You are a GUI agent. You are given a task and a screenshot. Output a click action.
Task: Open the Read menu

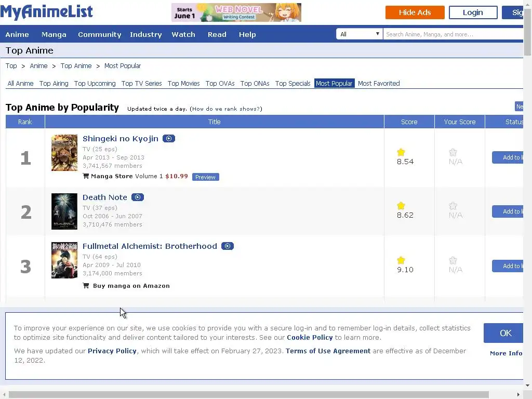point(217,34)
